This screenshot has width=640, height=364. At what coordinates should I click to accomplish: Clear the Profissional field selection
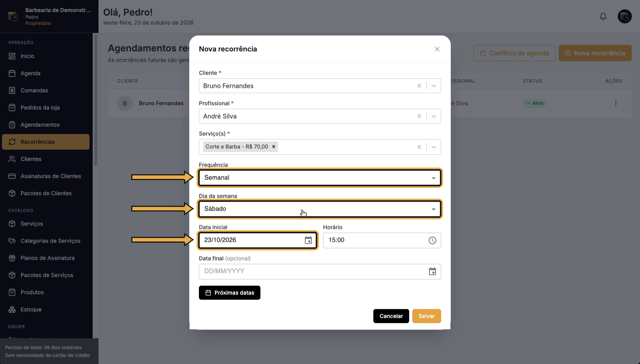click(419, 116)
